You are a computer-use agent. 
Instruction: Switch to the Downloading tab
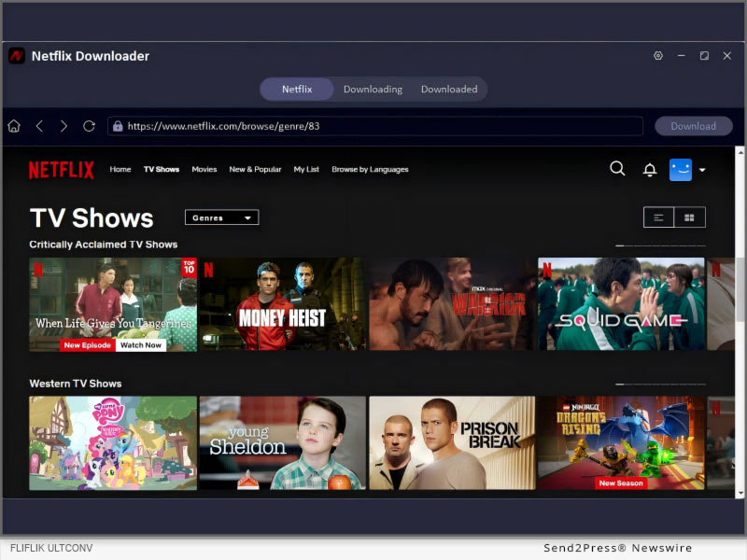click(x=373, y=89)
